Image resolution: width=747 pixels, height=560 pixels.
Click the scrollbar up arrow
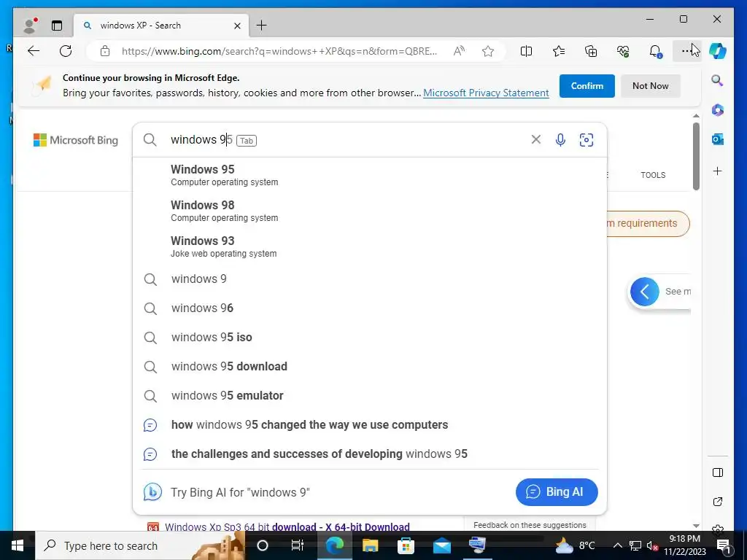[696, 116]
